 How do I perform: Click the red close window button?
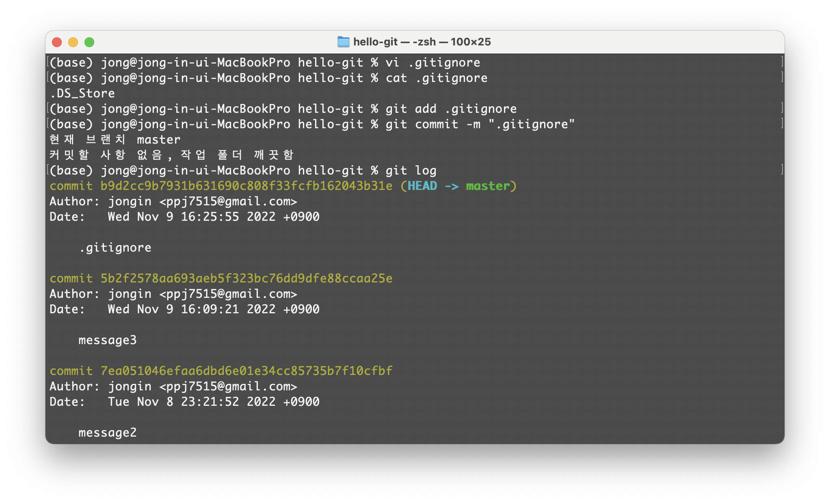[57, 42]
